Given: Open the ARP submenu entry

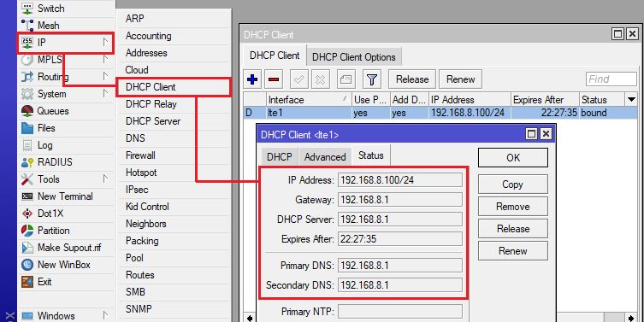Looking at the screenshot, I should pos(174,19).
